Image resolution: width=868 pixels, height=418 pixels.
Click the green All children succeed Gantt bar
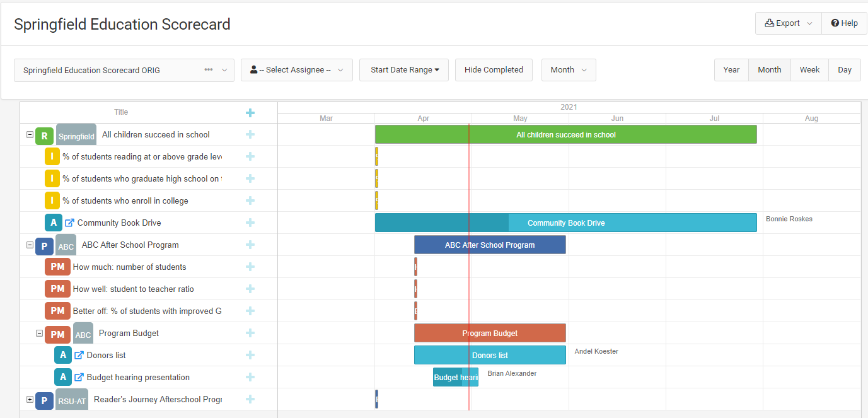565,134
